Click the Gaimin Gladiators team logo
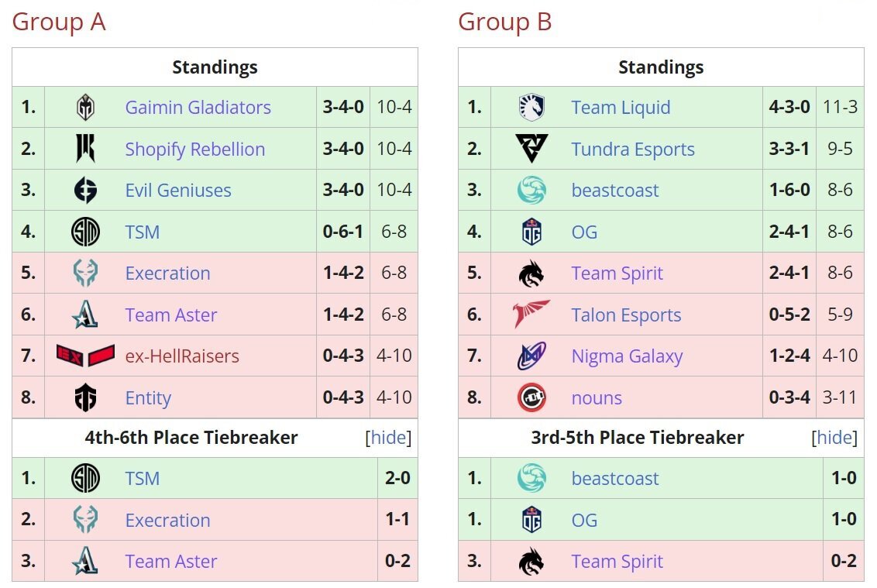Image resolution: width=877 pixels, height=588 pixels. point(85,108)
